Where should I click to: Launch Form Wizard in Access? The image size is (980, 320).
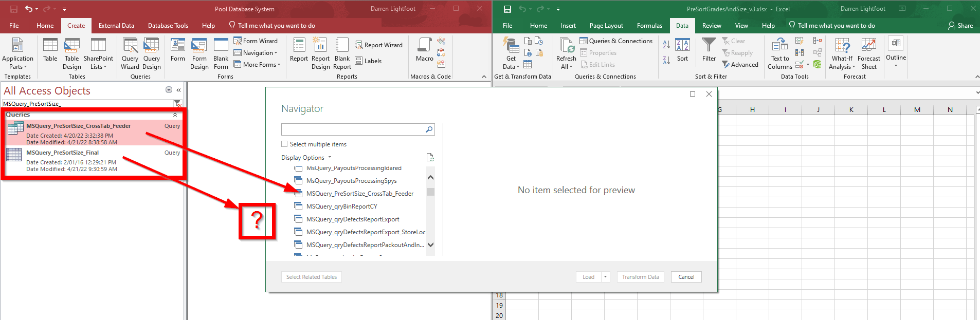(x=256, y=41)
